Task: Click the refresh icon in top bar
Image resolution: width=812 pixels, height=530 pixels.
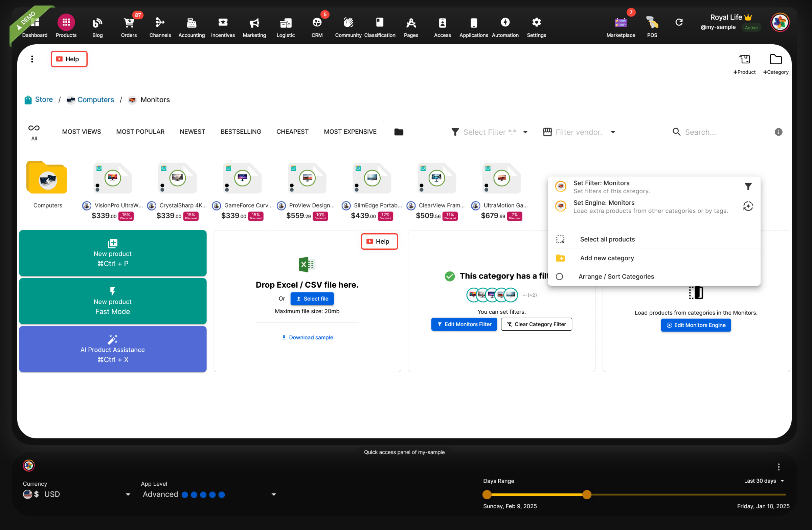Action: (679, 23)
